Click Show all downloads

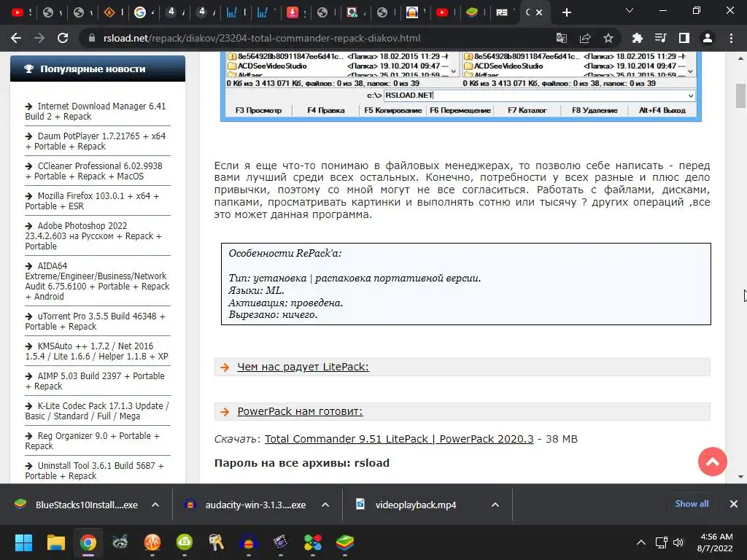coord(692,504)
